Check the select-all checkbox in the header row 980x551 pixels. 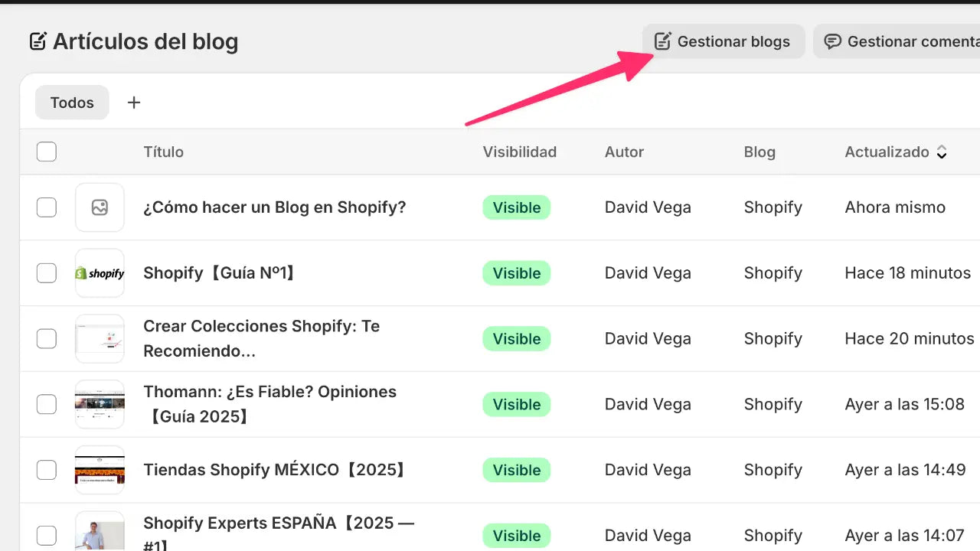pos(46,152)
